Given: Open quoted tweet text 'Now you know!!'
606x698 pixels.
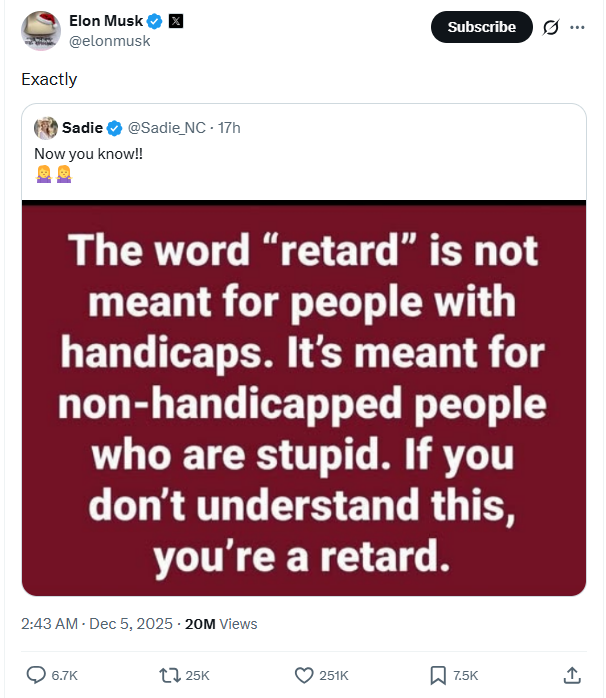Looking at the screenshot, I should click(88, 153).
